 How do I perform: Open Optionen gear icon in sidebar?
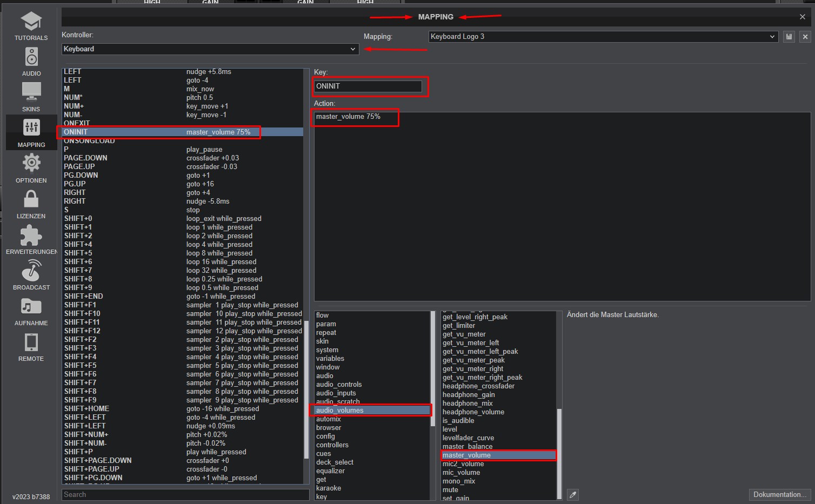pyautogui.click(x=31, y=163)
